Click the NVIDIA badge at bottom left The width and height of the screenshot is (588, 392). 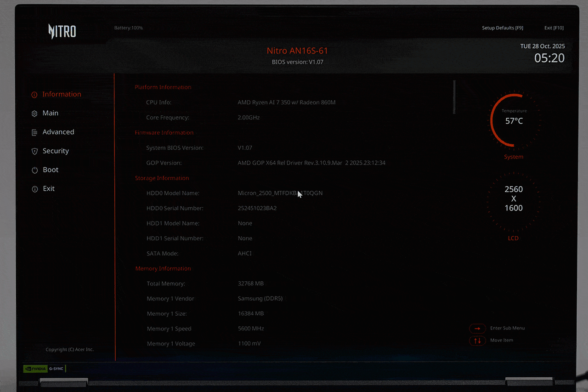click(34, 368)
